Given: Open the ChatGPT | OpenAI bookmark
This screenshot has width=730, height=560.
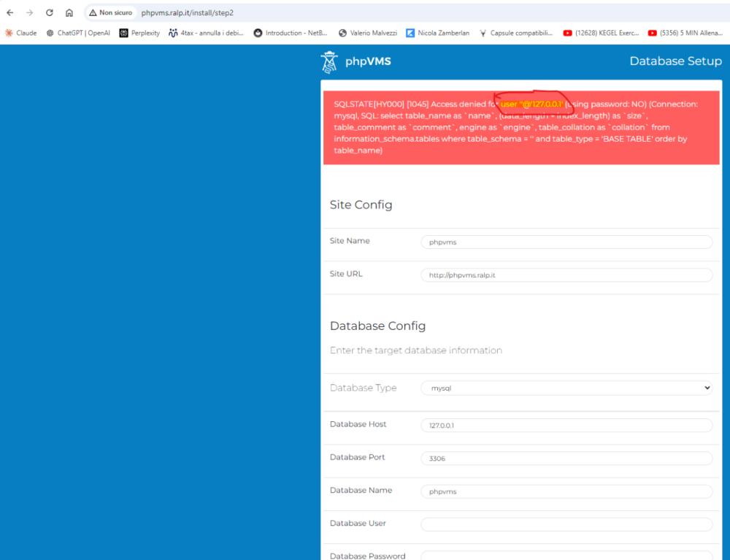Looking at the screenshot, I should pyautogui.click(x=78, y=33).
